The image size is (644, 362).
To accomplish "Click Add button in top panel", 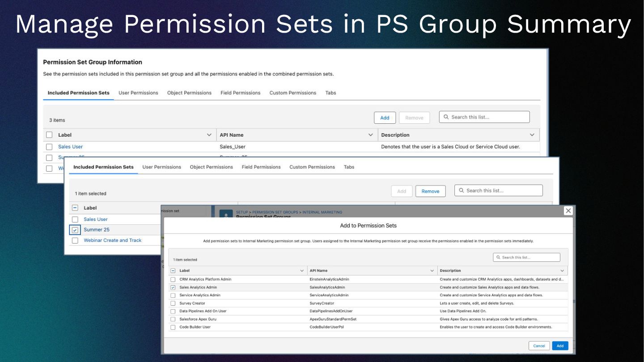I will pyautogui.click(x=385, y=118).
